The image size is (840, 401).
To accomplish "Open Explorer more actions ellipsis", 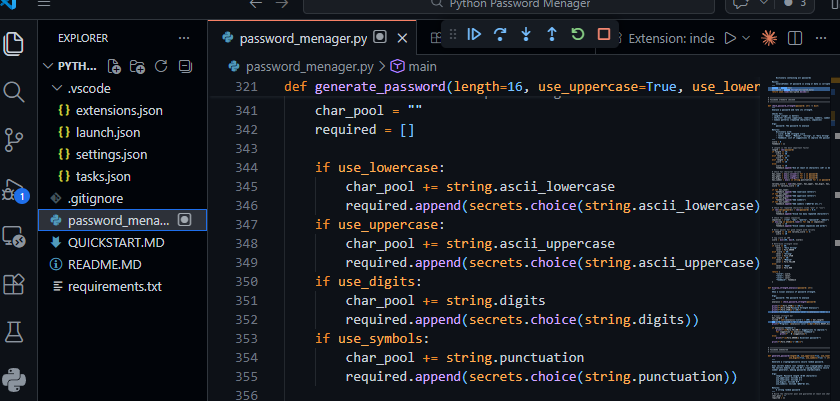I will click(x=184, y=38).
